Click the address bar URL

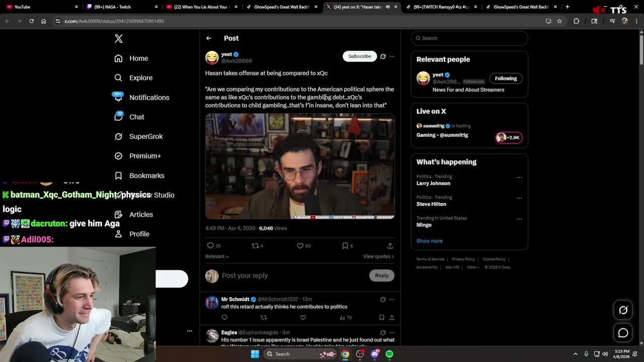(114, 21)
